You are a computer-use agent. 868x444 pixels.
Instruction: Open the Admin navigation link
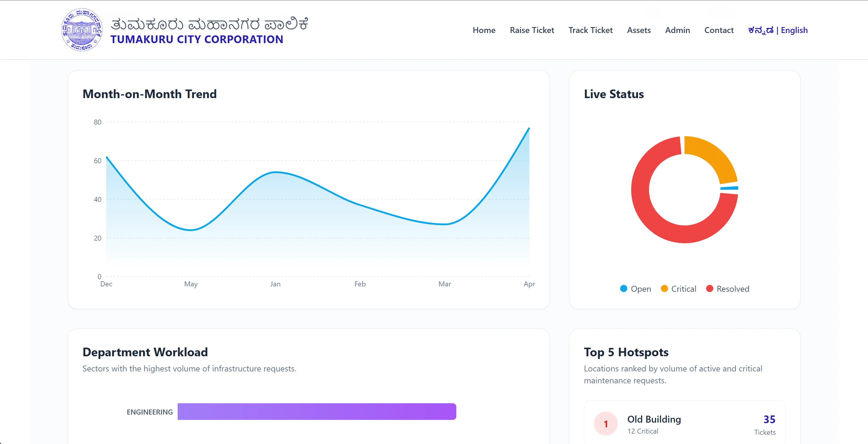[677, 30]
